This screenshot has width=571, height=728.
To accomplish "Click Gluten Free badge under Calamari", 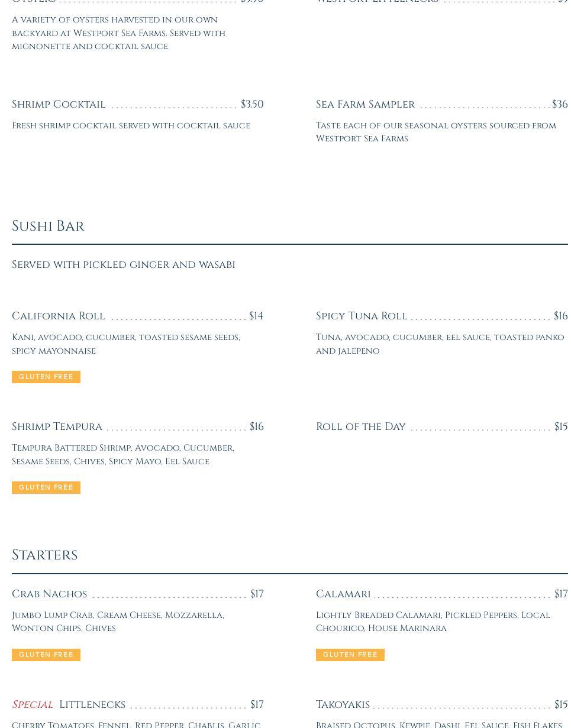I will (x=350, y=655).
